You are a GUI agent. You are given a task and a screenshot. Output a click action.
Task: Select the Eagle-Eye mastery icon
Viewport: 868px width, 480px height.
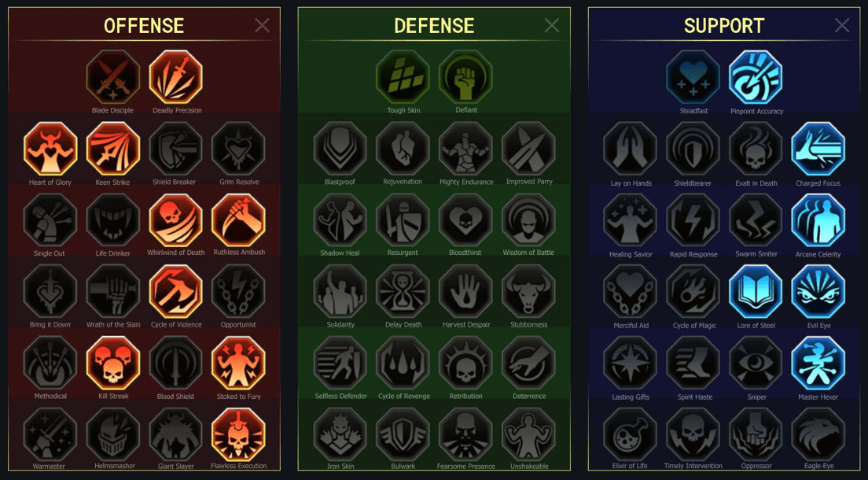[x=818, y=434]
